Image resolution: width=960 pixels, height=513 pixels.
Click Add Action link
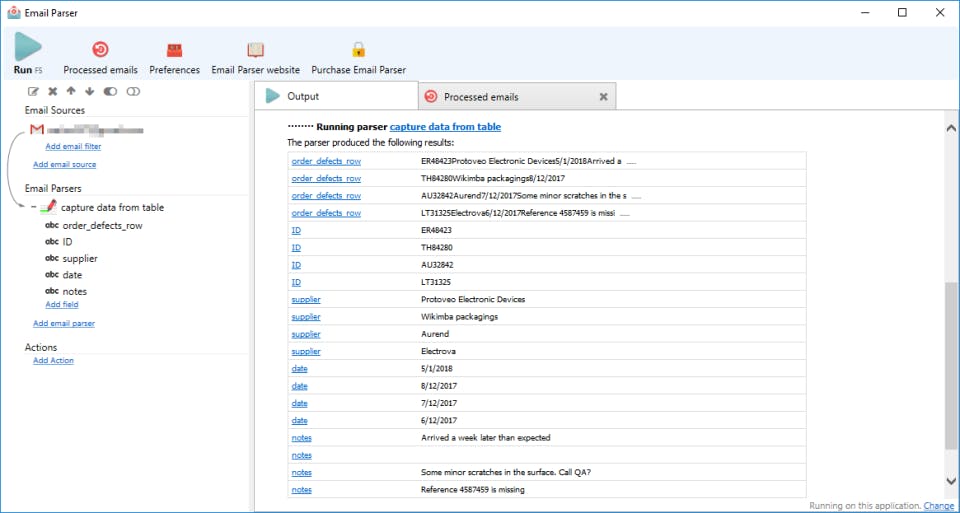53,361
